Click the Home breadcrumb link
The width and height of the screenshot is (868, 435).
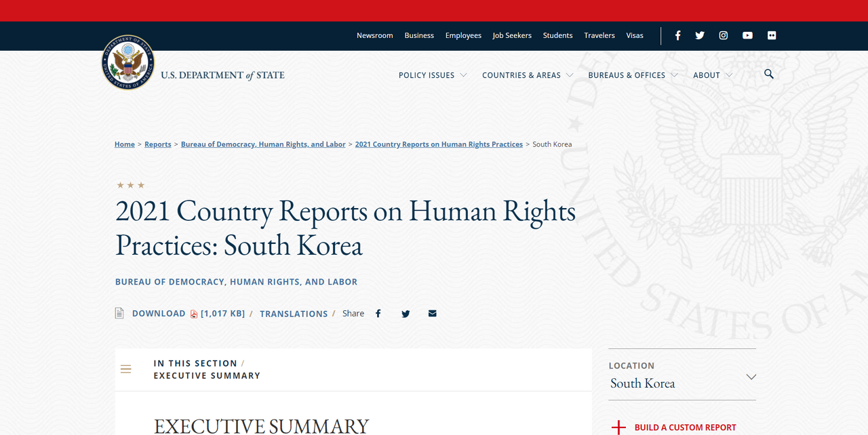click(125, 144)
